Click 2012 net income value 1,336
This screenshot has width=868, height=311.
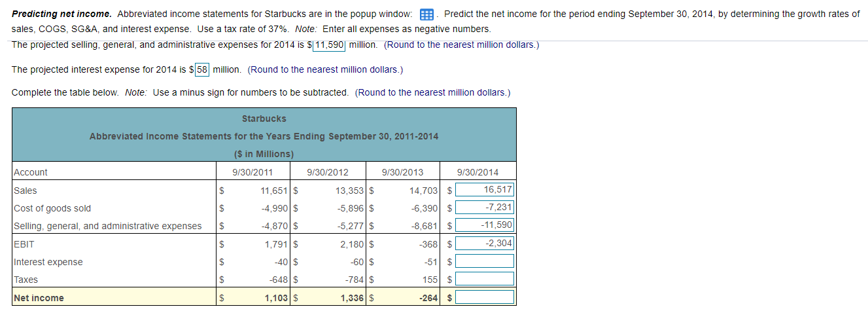click(x=352, y=298)
